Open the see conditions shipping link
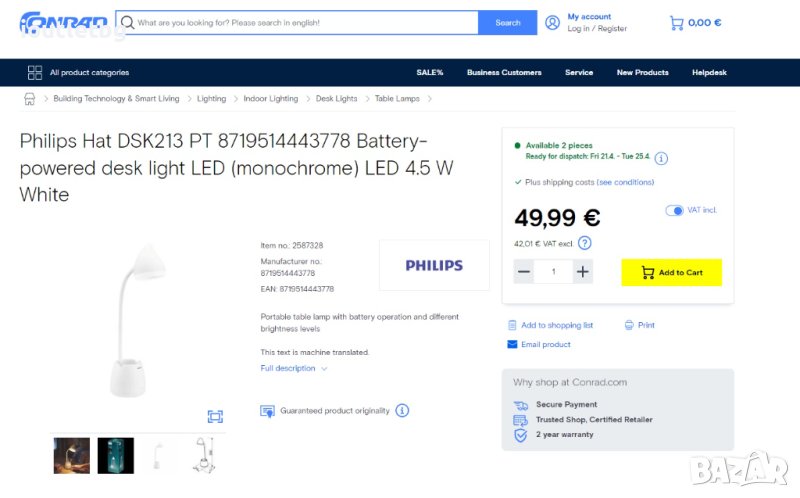800x498 pixels. [x=626, y=182]
